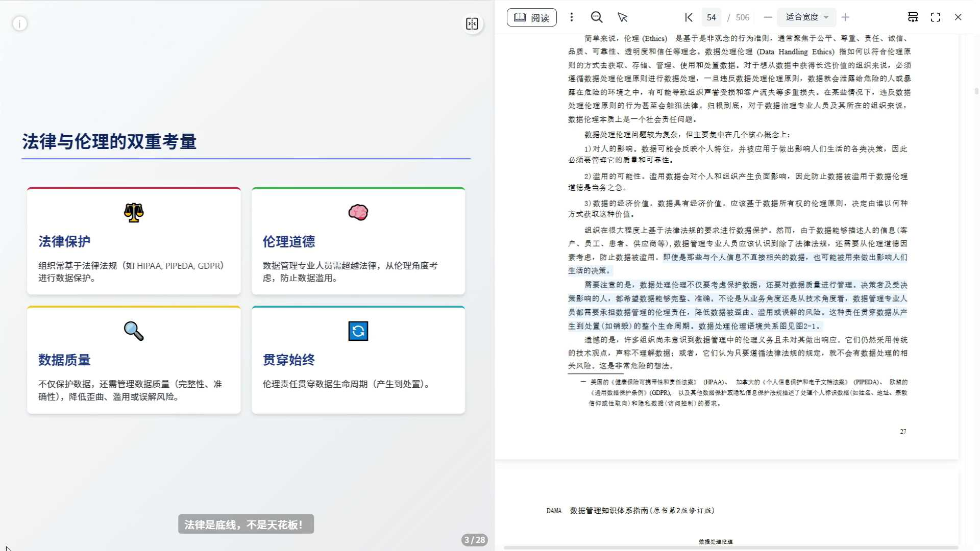Click the 贯穿始终 refresh icon
This screenshot has height=551, width=980.
point(358,331)
